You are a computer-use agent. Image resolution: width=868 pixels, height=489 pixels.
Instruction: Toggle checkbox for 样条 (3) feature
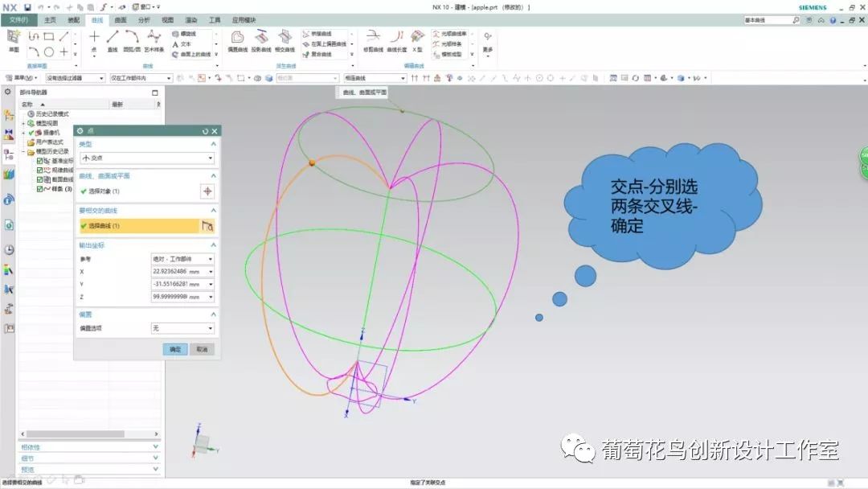click(40, 189)
